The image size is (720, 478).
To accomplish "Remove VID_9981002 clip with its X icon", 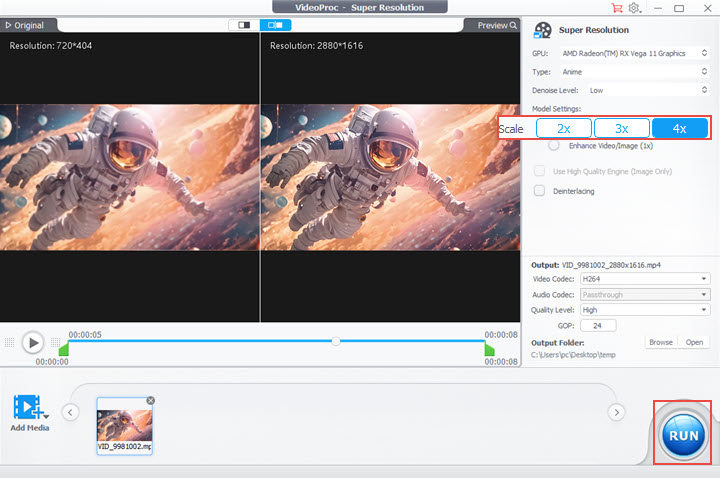I will [151, 400].
